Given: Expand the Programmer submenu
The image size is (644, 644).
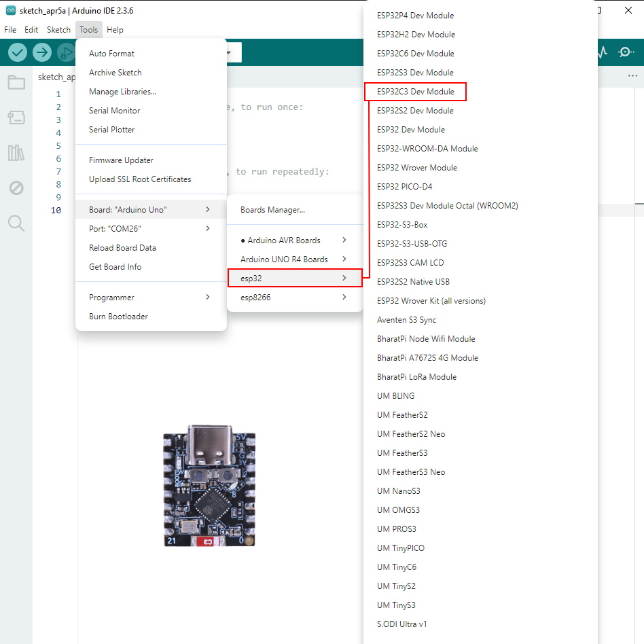Looking at the screenshot, I should (x=151, y=297).
